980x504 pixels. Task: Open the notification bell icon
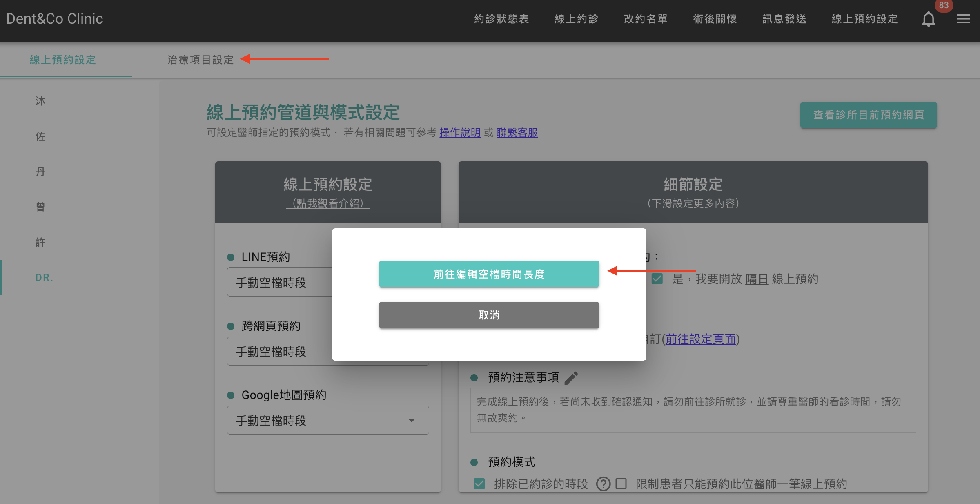(x=929, y=19)
